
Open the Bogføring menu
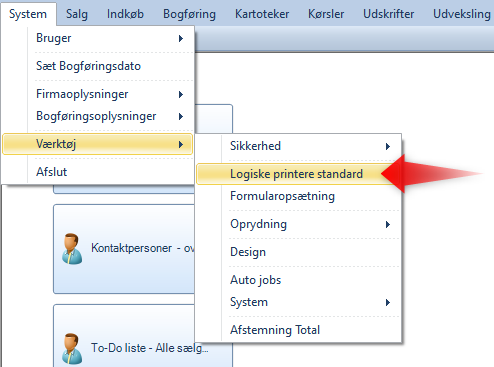tap(189, 14)
